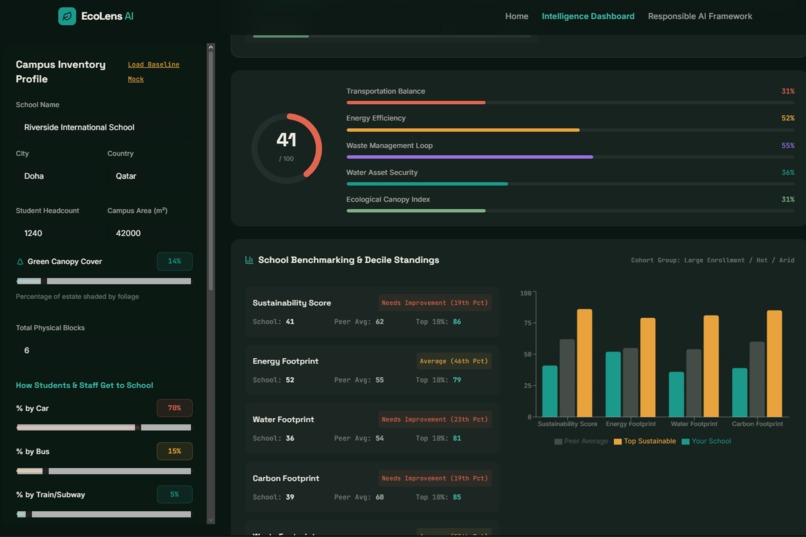Click the 14% Green Canopy value badge
This screenshot has height=537, width=806.
pos(175,261)
